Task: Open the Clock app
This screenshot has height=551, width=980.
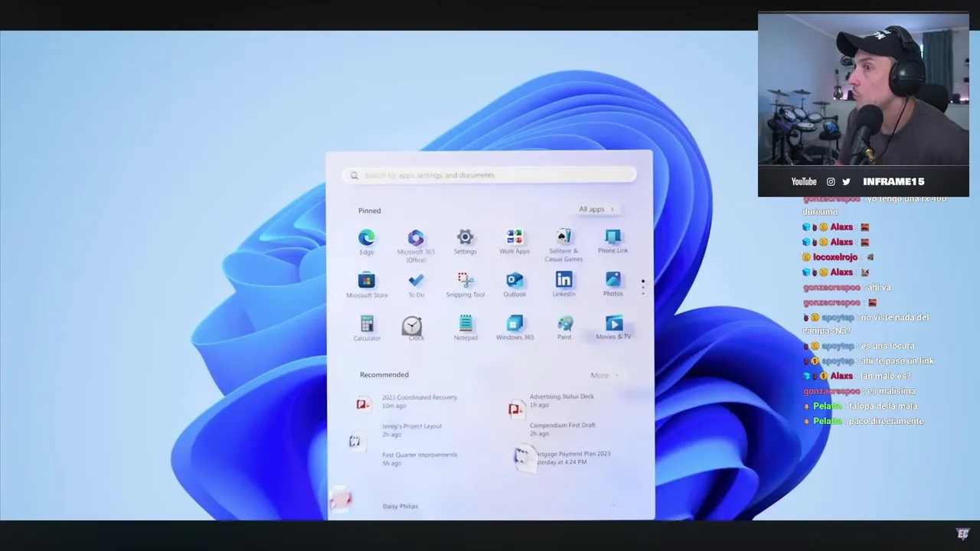Action: [412, 328]
